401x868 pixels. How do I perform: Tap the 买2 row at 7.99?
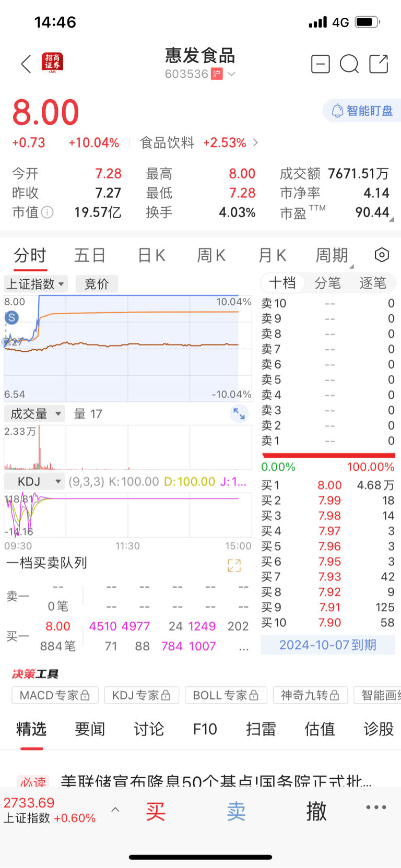pyautogui.click(x=328, y=500)
